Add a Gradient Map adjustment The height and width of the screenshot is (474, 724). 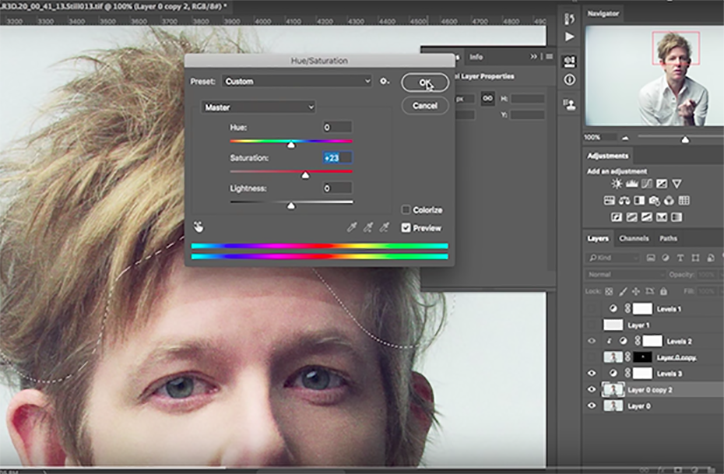(x=662, y=217)
